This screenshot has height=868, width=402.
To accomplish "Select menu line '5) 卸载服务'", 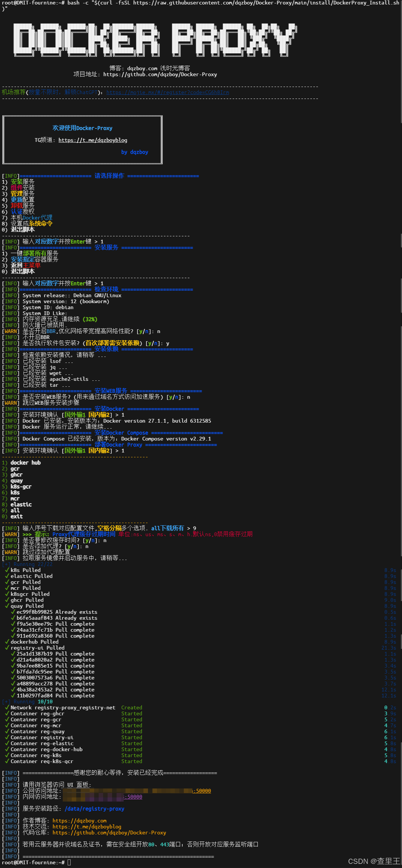I will point(18,206).
